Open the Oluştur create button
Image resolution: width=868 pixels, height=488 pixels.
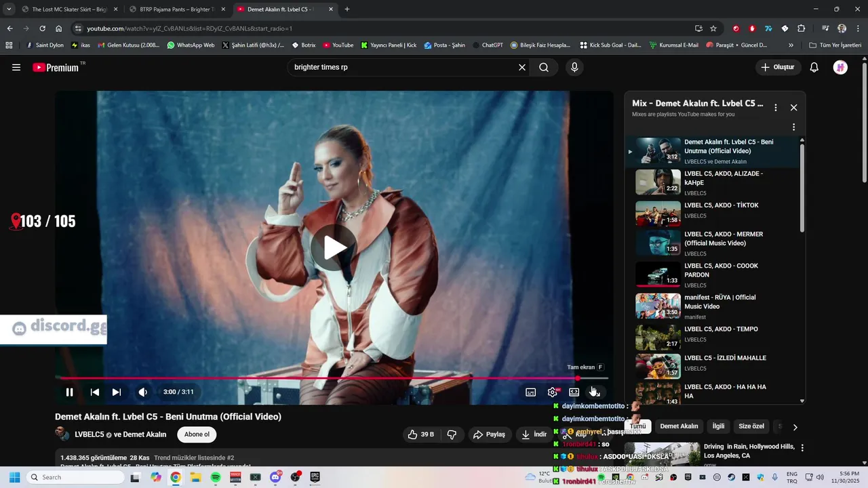point(778,67)
